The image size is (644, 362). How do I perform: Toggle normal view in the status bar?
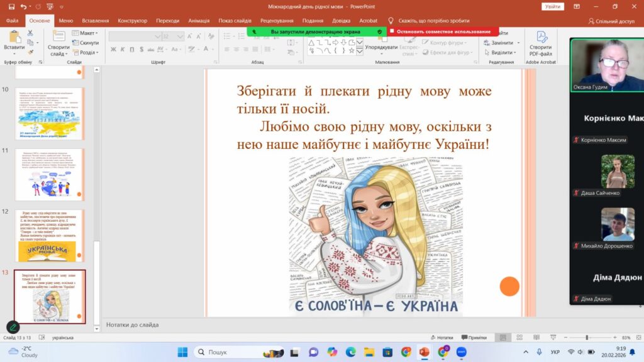tap(502, 337)
